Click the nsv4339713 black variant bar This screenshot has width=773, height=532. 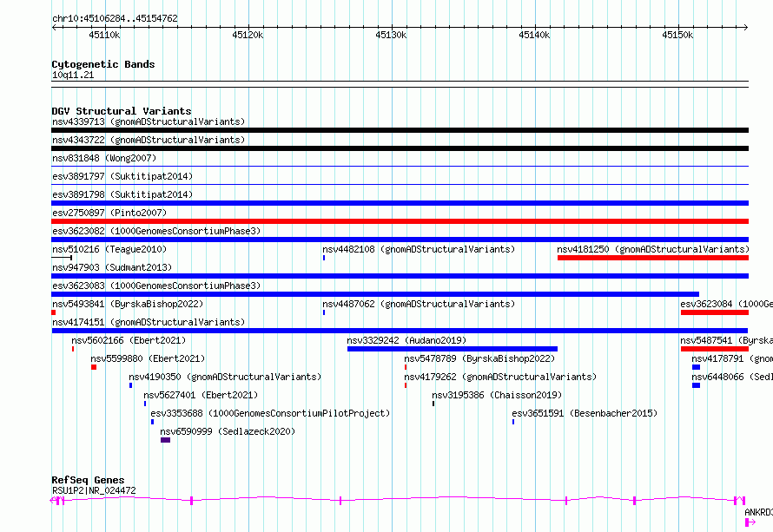[x=400, y=130]
